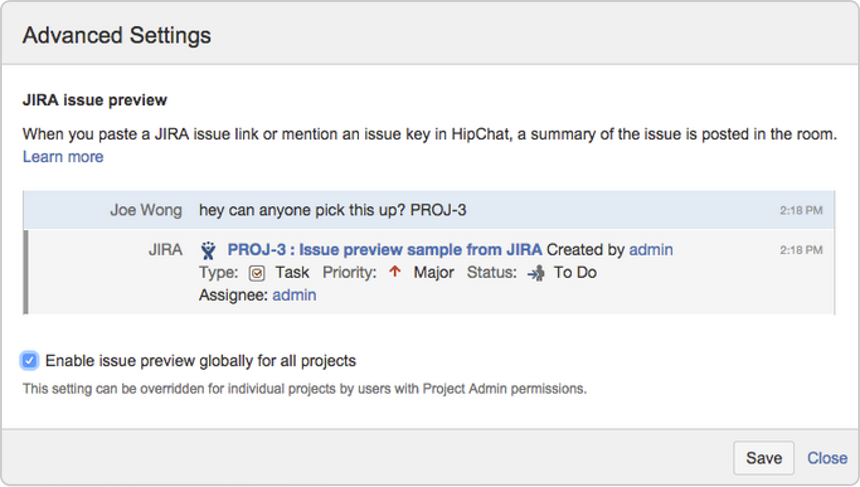
Task: Open PROJ-3 Issue preview sample link
Action: coord(385,250)
